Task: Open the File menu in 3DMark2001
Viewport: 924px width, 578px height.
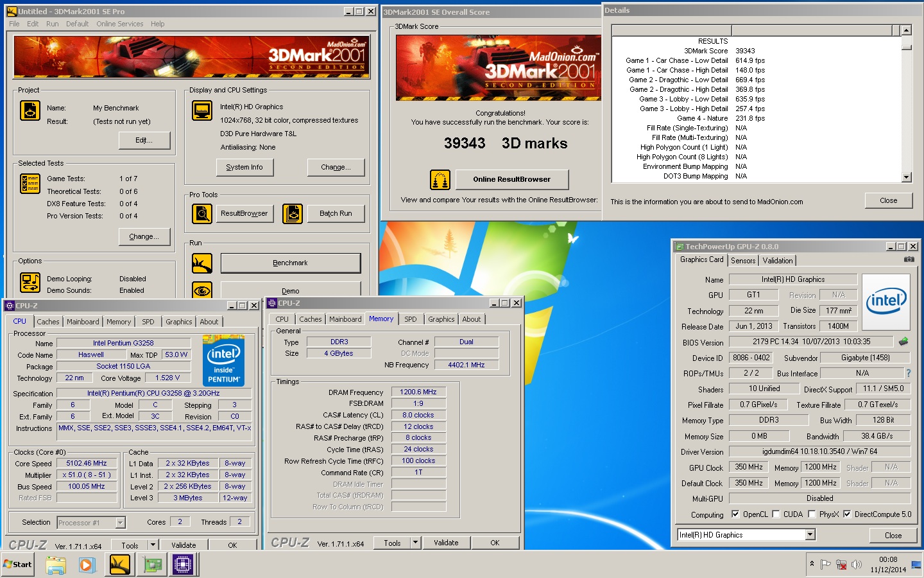Action: click(14, 24)
